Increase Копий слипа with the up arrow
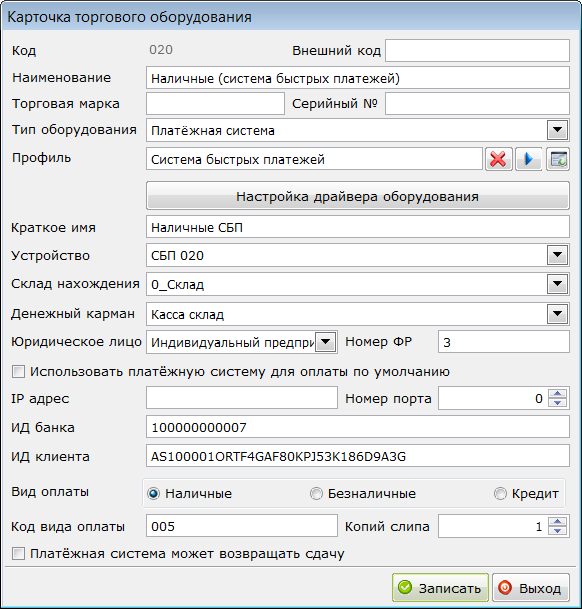The image size is (582, 609). pos(558,521)
